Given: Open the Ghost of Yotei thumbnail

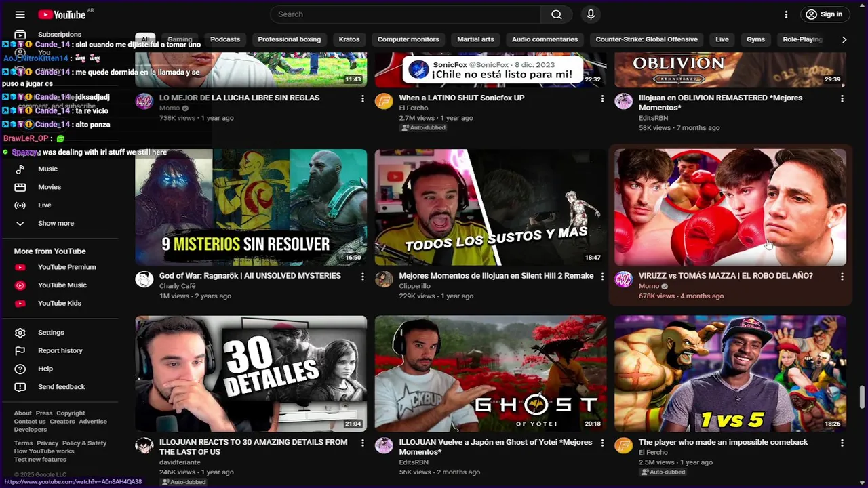Looking at the screenshot, I should 491,373.
